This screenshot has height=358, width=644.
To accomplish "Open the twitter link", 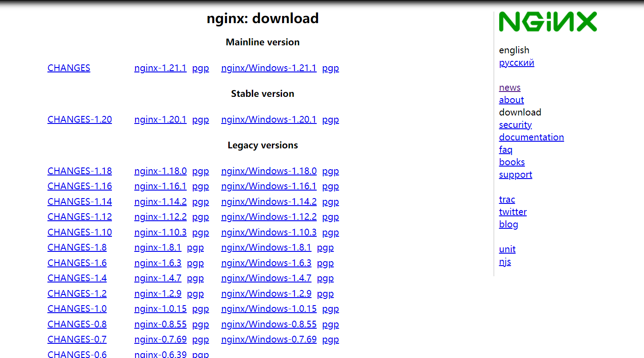I will (513, 212).
